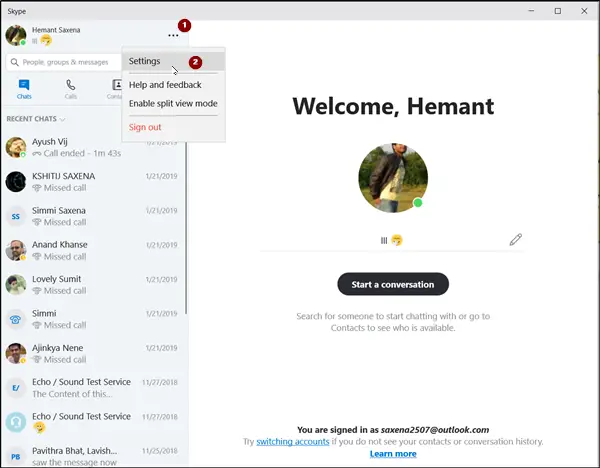Select Settings from the menu
The image size is (600, 468).
(x=173, y=61)
